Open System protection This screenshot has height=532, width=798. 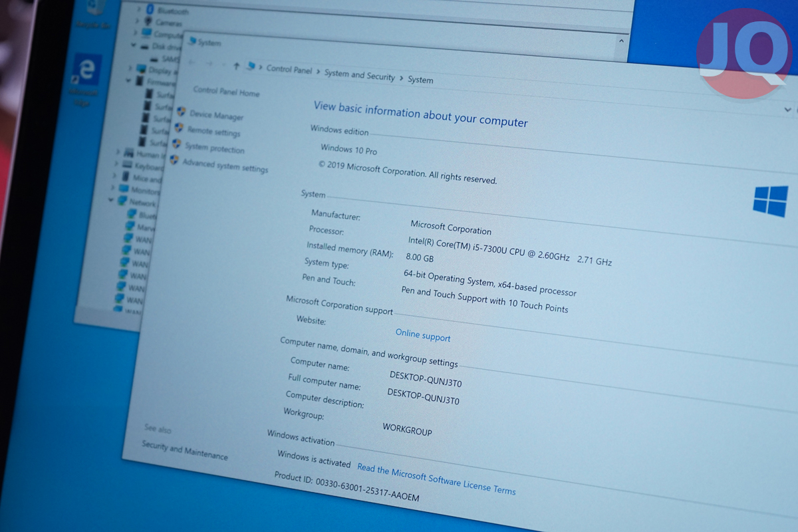point(215,148)
